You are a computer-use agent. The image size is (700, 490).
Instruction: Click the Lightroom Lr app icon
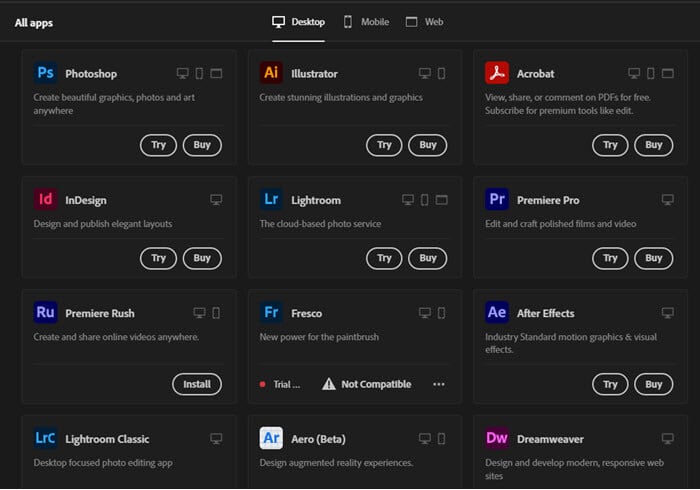[271, 199]
